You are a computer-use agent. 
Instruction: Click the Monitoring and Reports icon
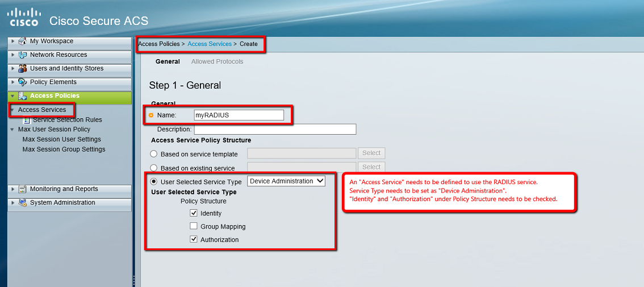[23, 189]
